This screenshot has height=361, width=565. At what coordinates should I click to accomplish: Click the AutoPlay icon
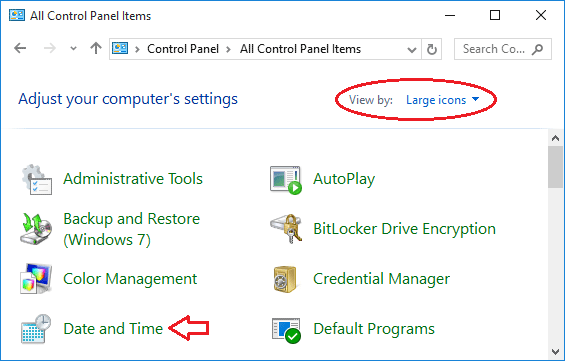tap(286, 180)
